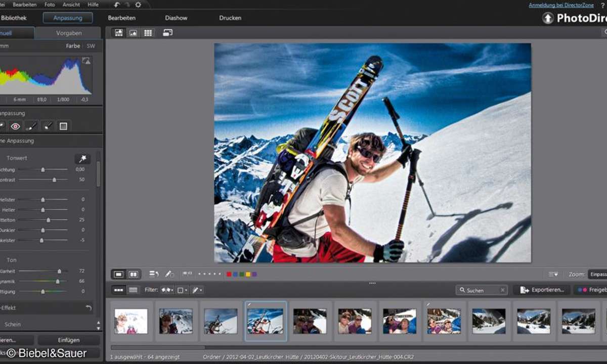The image size is (607, 364).
Task: Open the Bearbeiten menu in menu bar
Action: coord(25,5)
